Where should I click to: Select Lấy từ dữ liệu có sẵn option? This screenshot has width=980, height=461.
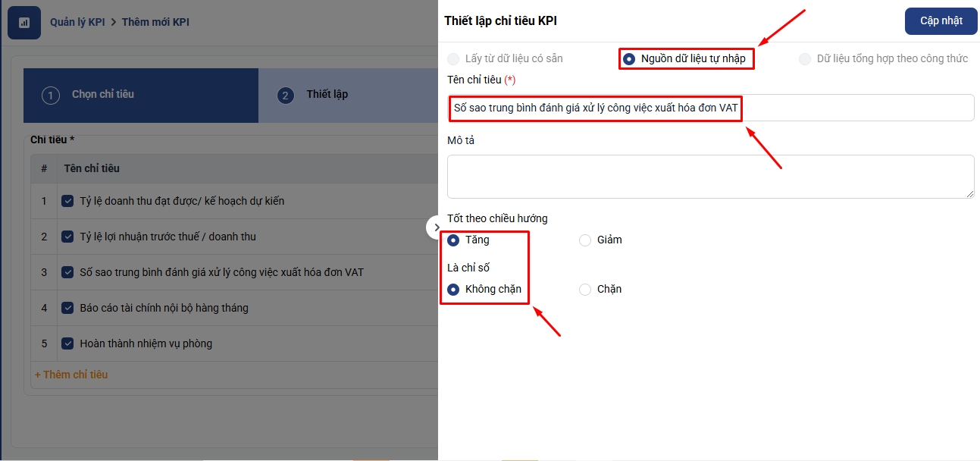tap(453, 59)
